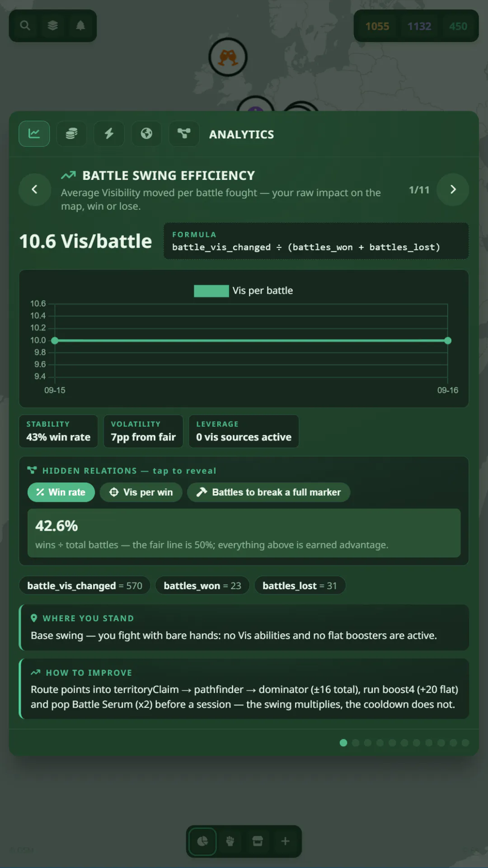
Task: Click the Hidden Relations network icon
Action: (32, 470)
